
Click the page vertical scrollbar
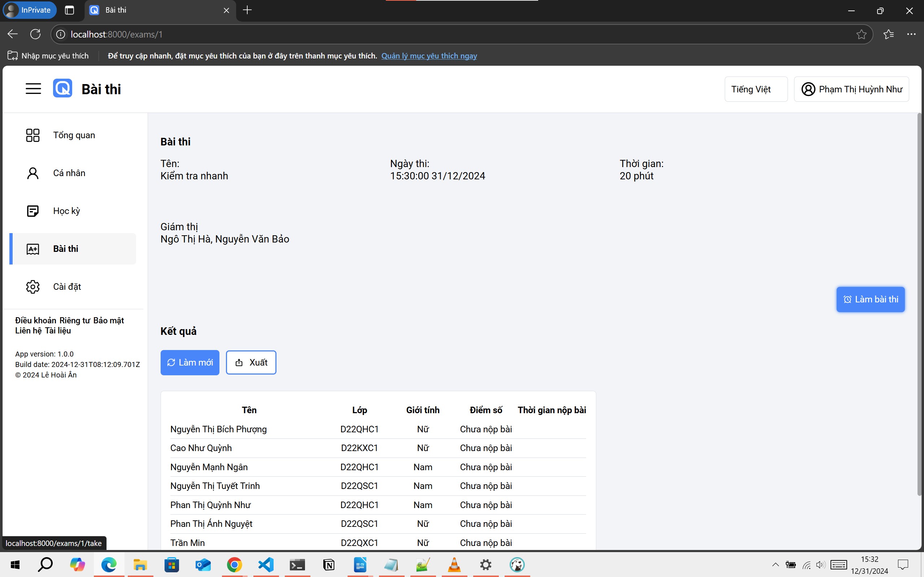919,305
